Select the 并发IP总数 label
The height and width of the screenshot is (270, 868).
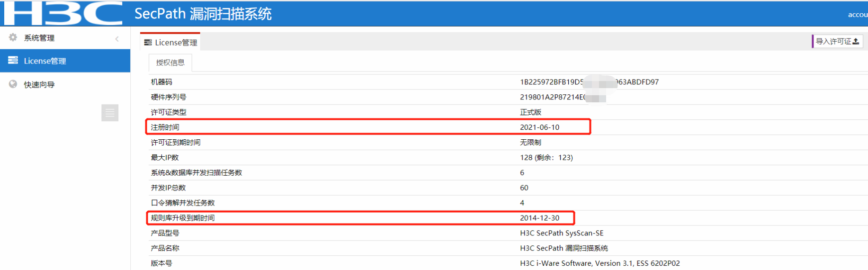(x=168, y=188)
